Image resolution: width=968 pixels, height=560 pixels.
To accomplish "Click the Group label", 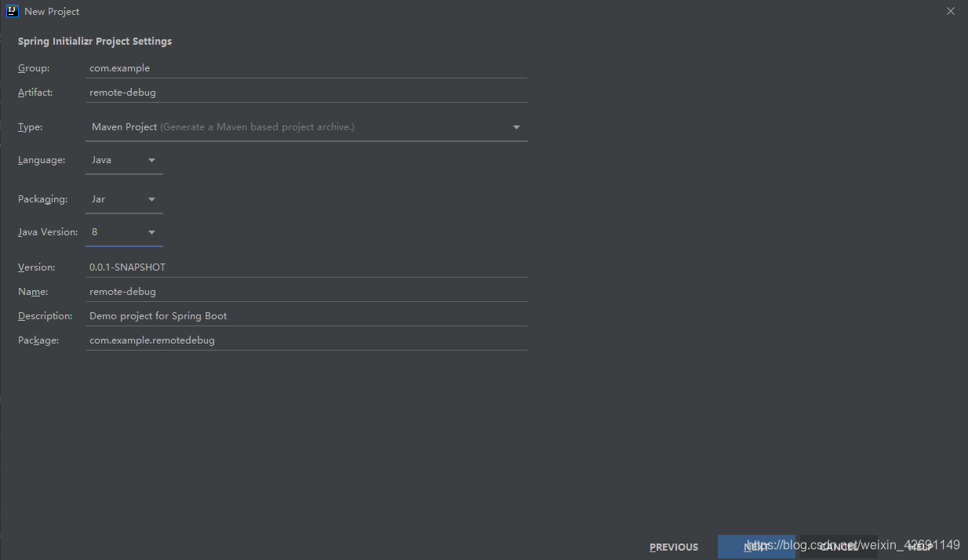I will [x=34, y=68].
